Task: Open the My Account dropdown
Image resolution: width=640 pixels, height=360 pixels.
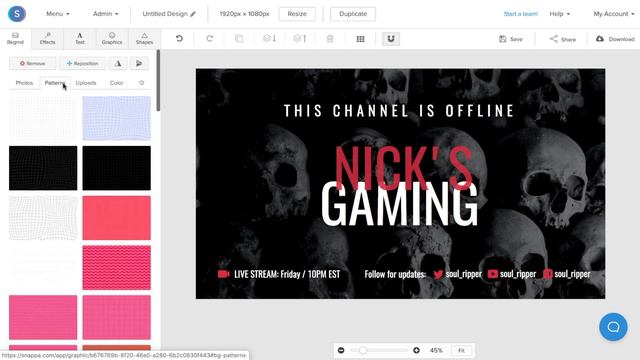Action: [614, 14]
